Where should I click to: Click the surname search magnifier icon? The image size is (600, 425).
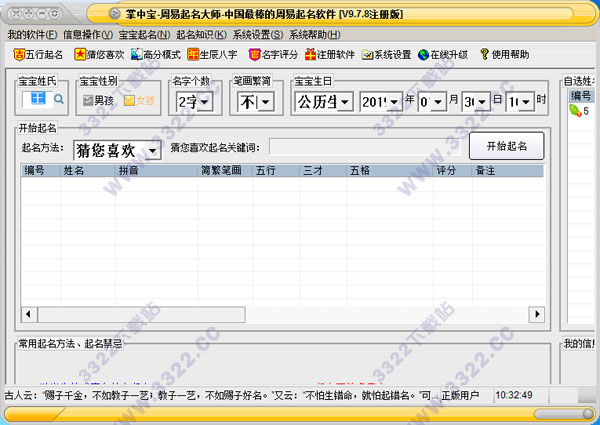coord(59,99)
